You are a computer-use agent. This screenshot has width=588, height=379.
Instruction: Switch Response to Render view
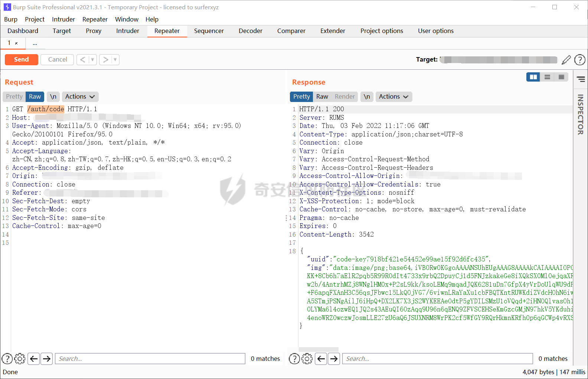(x=345, y=97)
